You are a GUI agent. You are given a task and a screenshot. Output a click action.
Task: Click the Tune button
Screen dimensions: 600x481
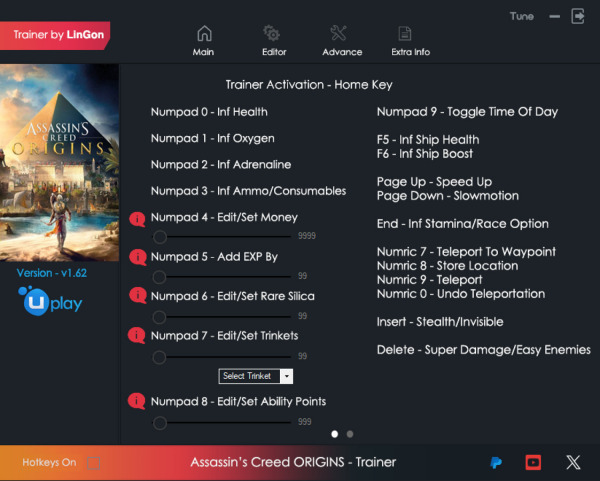(522, 16)
